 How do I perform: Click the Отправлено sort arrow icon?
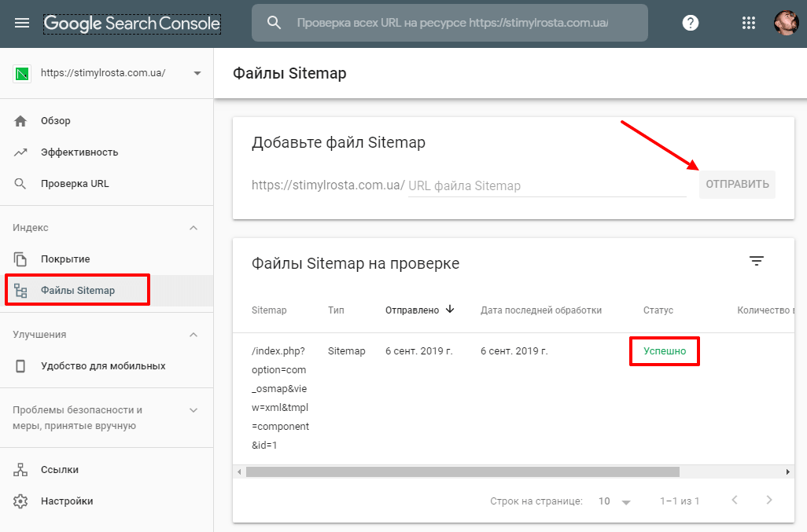click(450, 309)
